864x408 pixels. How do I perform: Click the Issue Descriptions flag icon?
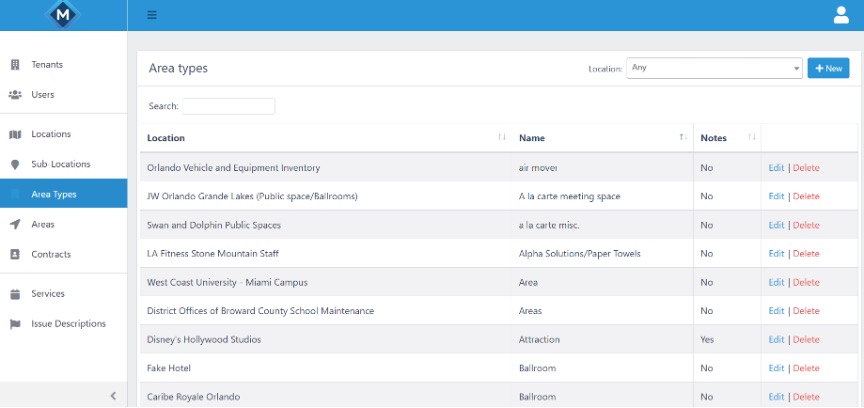tap(15, 324)
